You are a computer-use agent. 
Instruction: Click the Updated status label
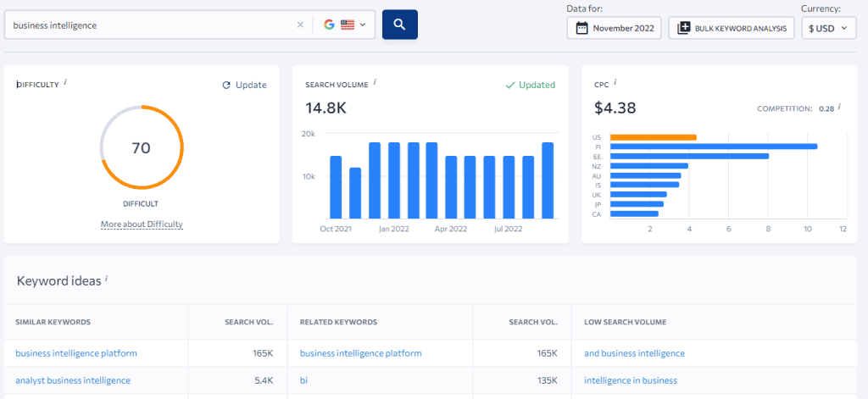[531, 85]
